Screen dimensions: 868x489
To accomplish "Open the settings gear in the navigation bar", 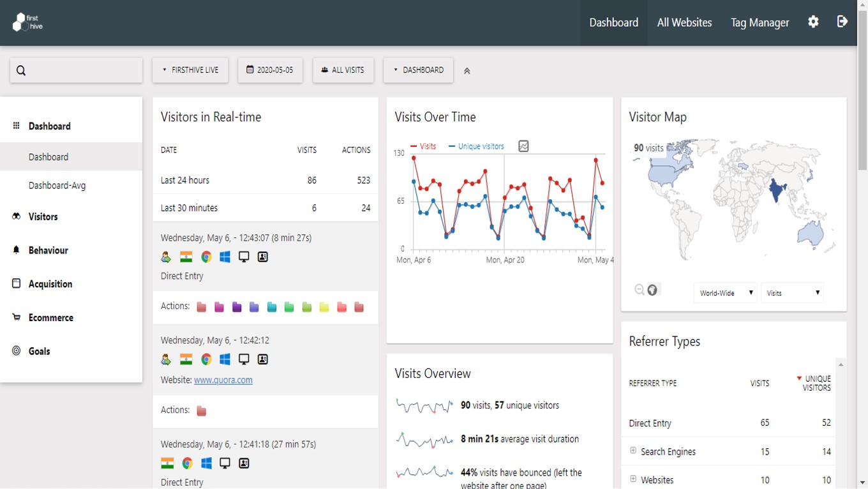I will point(813,22).
